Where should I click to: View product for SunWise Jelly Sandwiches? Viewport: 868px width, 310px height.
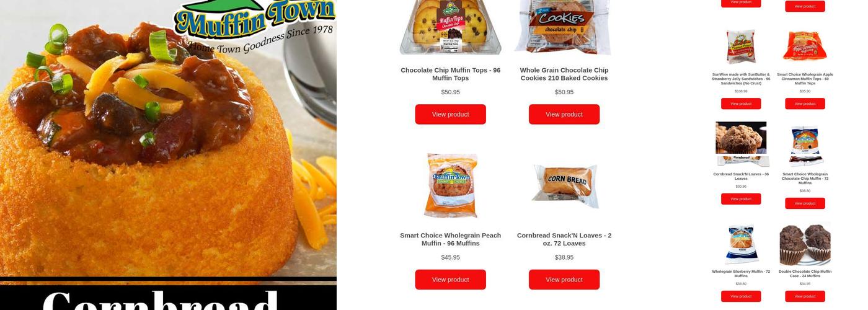(x=741, y=104)
